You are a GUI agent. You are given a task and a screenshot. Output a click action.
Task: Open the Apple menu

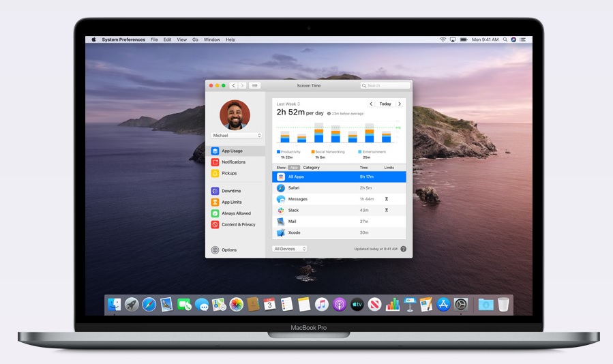(94, 40)
